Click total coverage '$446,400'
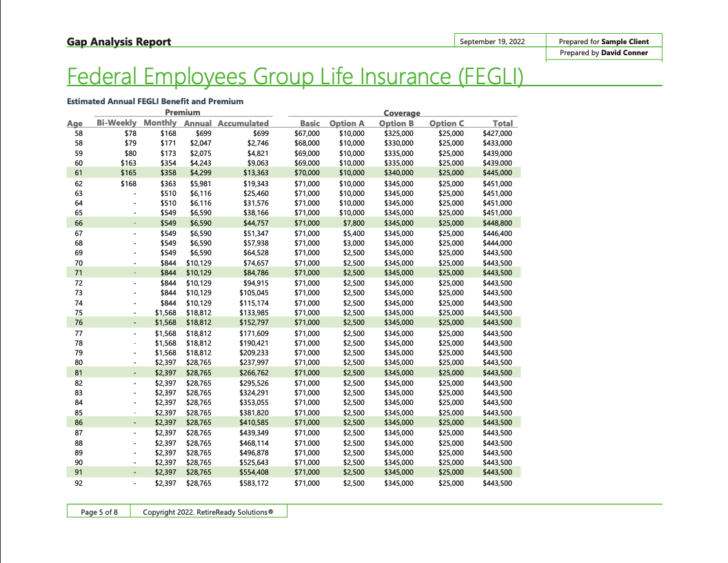The width and height of the screenshot is (728, 563). [x=497, y=233]
